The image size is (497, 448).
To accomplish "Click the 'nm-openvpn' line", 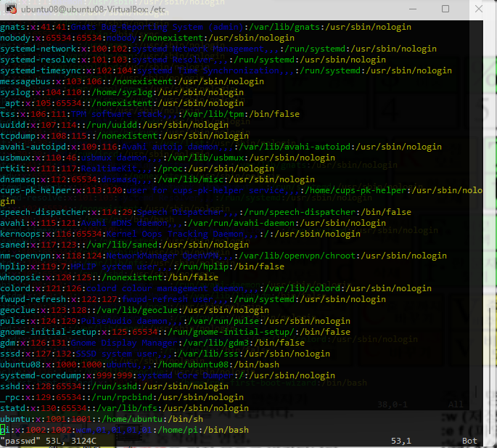I will pos(223,256).
